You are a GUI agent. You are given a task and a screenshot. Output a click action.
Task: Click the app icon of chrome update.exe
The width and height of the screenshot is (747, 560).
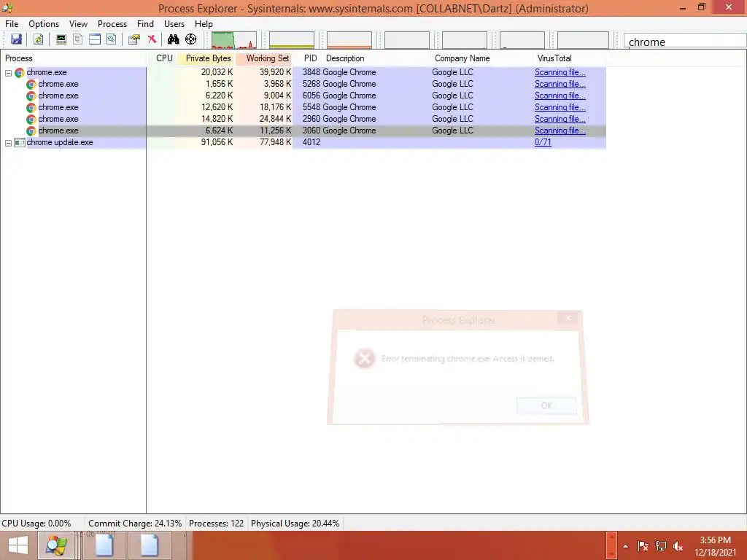pos(20,142)
